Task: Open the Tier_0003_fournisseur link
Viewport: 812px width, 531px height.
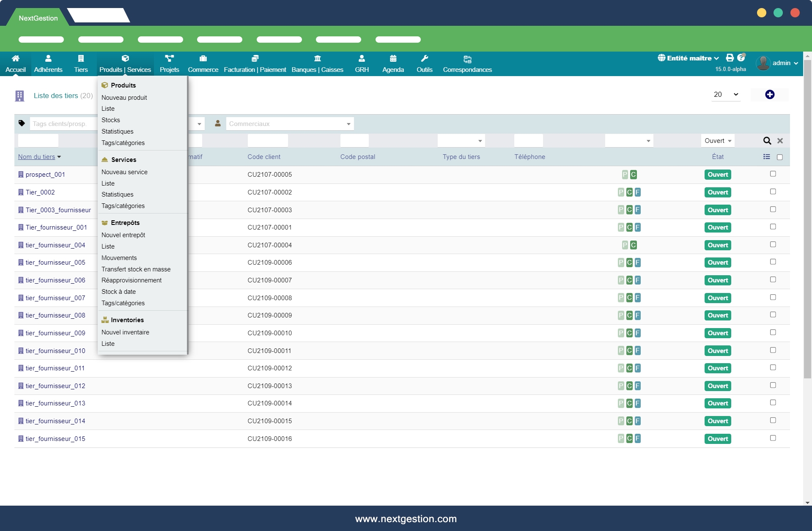Action: [x=58, y=210]
